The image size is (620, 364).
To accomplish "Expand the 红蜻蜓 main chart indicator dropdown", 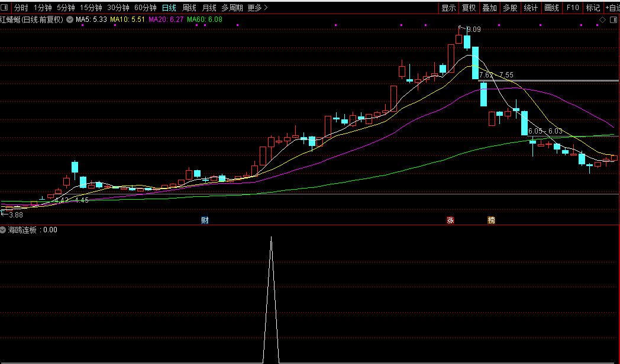I will tap(70, 19).
